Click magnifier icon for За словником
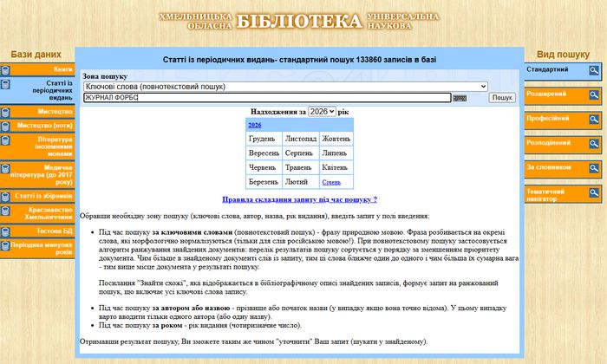The image size is (607, 364). pyautogui.click(x=594, y=167)
